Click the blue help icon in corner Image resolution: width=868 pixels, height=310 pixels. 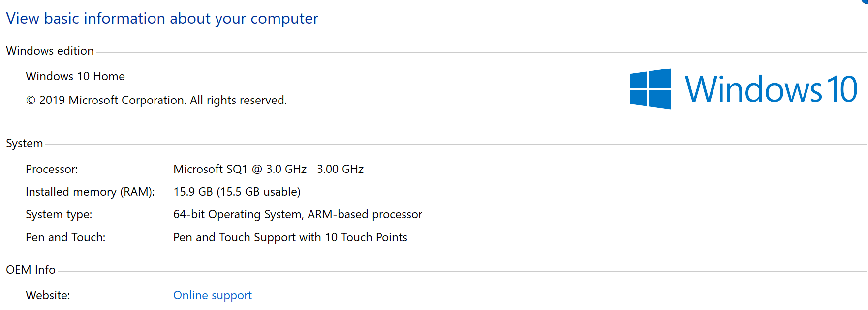pos(865,1)
